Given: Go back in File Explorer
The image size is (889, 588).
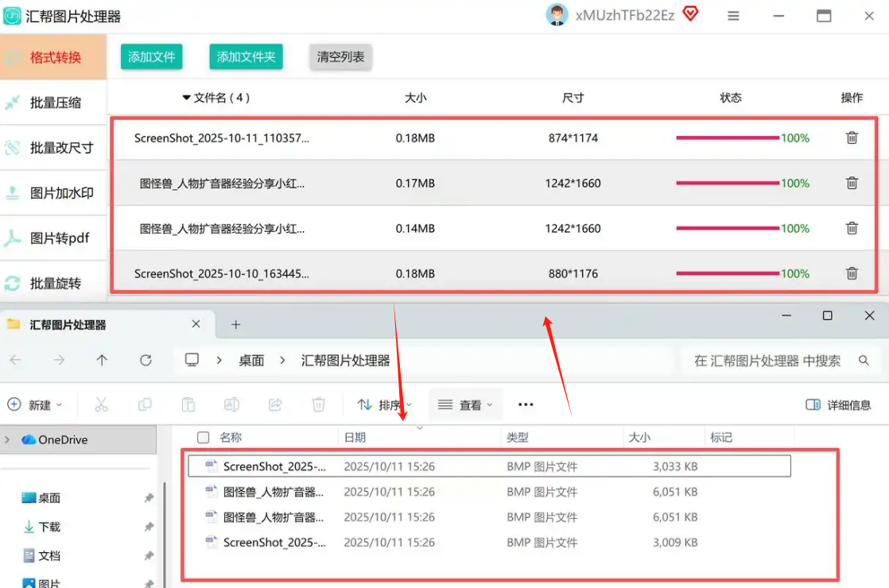Looking at the screenshot, I should (x=15, y=360).
